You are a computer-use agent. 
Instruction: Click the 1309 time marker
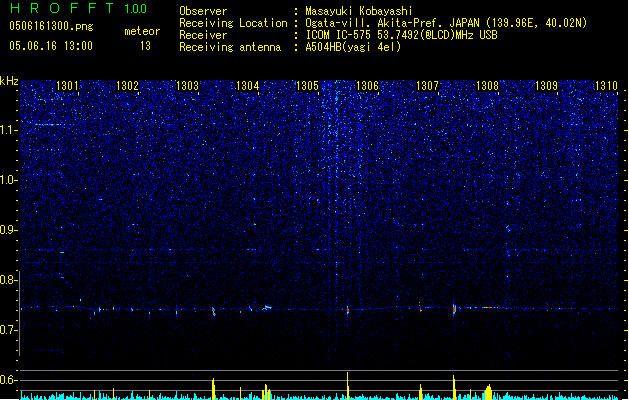pos(546,86)
